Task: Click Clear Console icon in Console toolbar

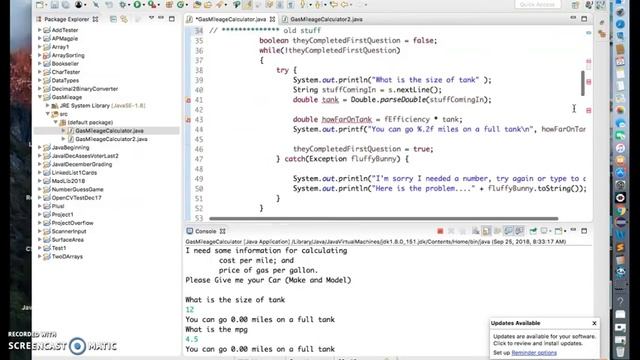Action: [476, 231]
